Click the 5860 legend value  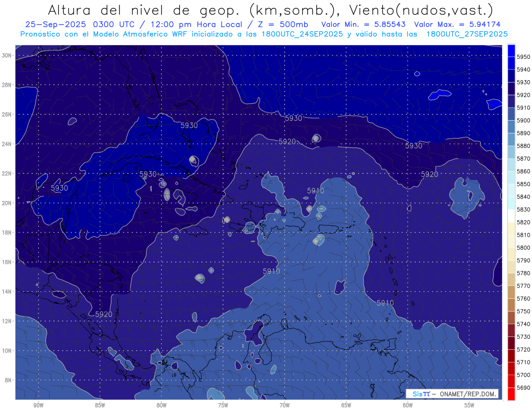pyautogui.click(x=523, y=171)
